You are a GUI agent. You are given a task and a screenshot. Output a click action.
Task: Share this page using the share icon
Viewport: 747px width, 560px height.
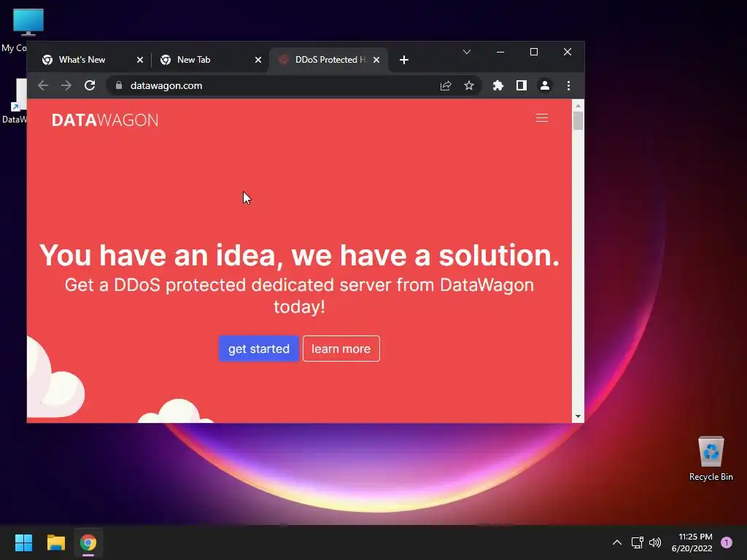pos(446,86)
